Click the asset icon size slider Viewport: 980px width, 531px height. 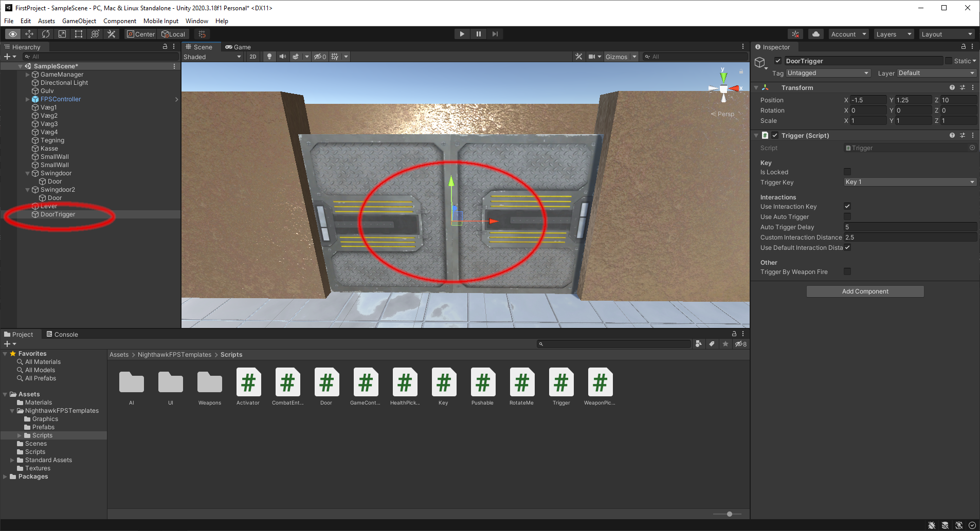pyautogui.click(x=729, y=514)
